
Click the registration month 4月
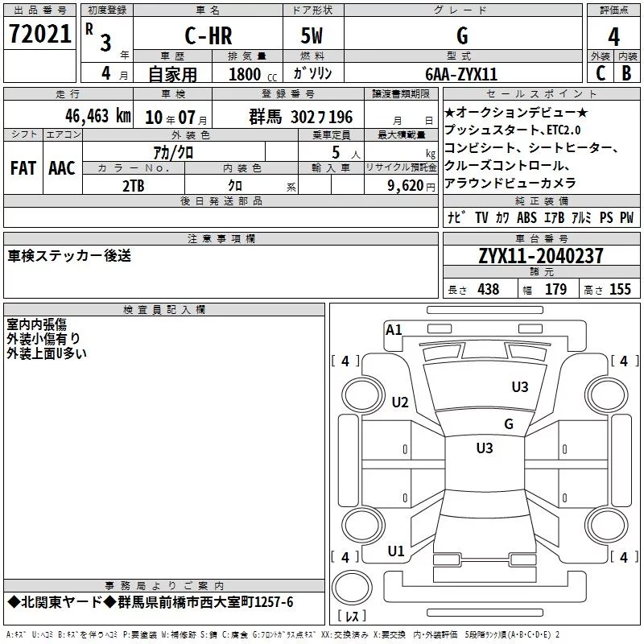click(x=114, y=73)
